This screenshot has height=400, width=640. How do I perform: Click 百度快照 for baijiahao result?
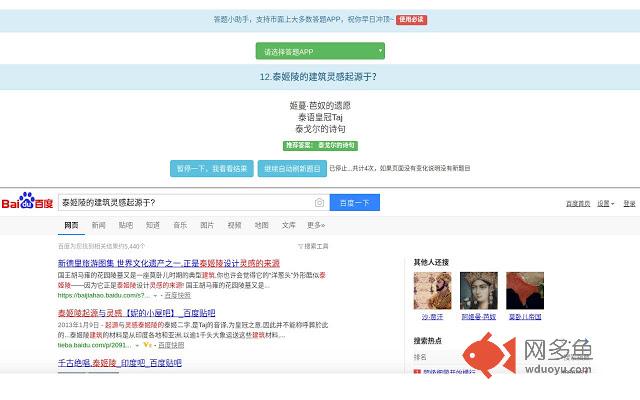(x=178, y=296)
